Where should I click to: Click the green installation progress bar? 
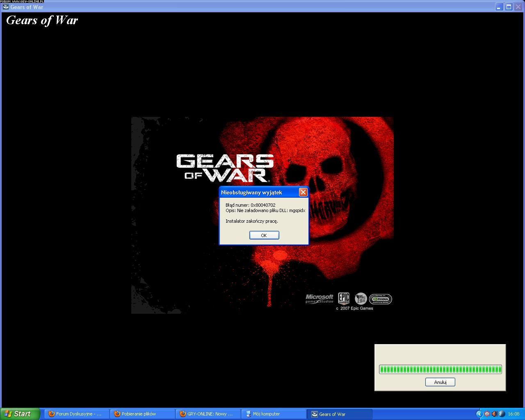click(440, 369)
